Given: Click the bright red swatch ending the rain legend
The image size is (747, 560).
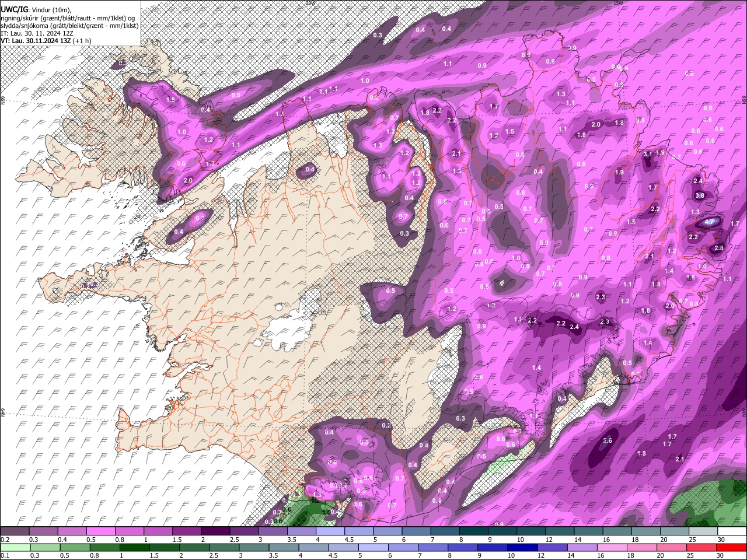Looking at the screenshot, I should pyautogui.click(x=732, y=548).
